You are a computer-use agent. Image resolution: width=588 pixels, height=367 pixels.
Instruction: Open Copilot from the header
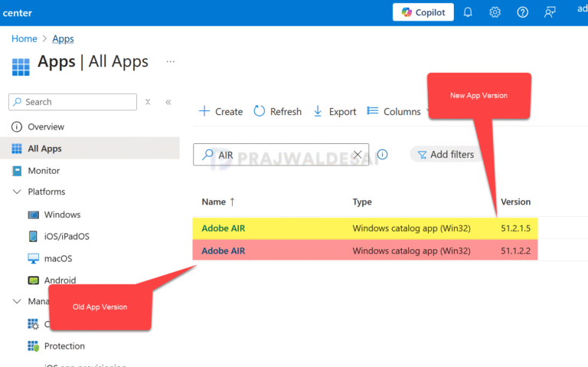423,12
